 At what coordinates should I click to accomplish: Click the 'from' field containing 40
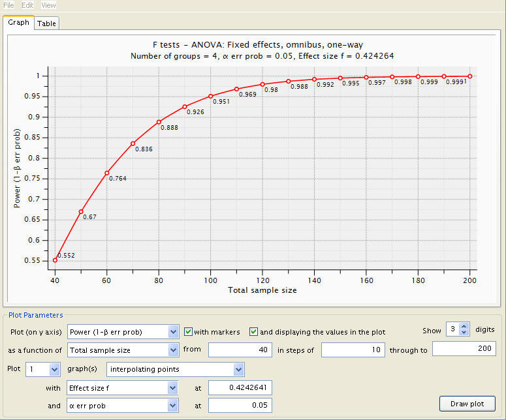pos(240,350)
